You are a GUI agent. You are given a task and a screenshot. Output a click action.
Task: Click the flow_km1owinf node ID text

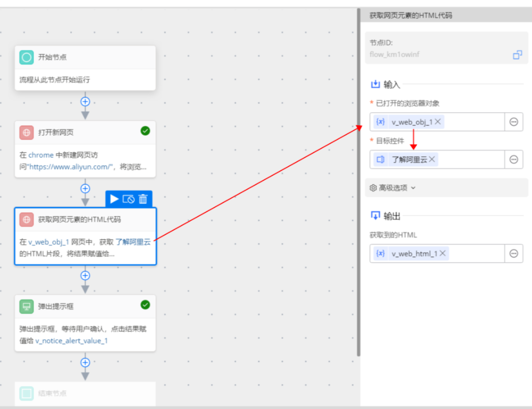click(x=394, y=55)
